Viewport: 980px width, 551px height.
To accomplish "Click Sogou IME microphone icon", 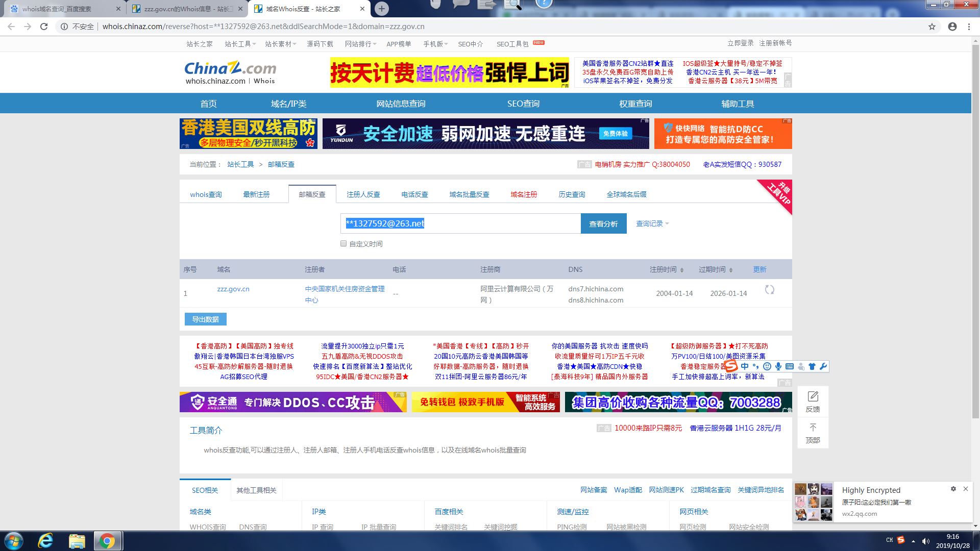I will click(778, 366).
